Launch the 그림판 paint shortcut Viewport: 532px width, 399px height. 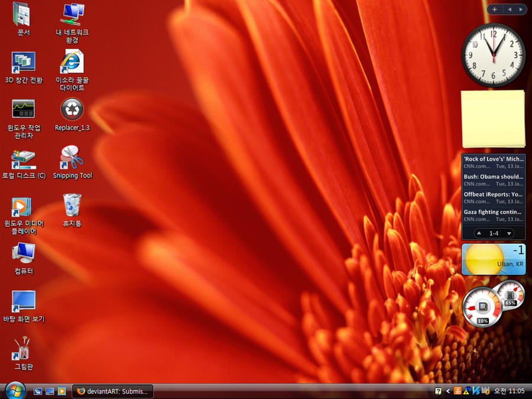[x=24, y=353]
